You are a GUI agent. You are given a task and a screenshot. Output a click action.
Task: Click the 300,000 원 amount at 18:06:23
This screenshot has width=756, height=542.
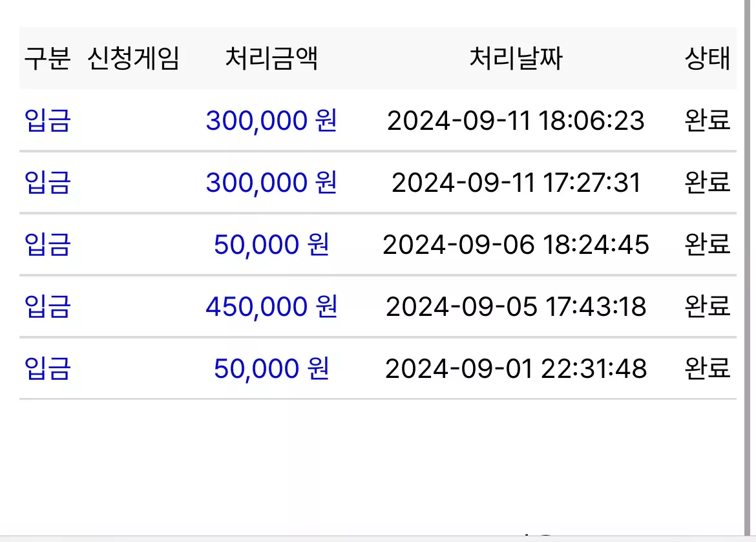coord(271,121)
